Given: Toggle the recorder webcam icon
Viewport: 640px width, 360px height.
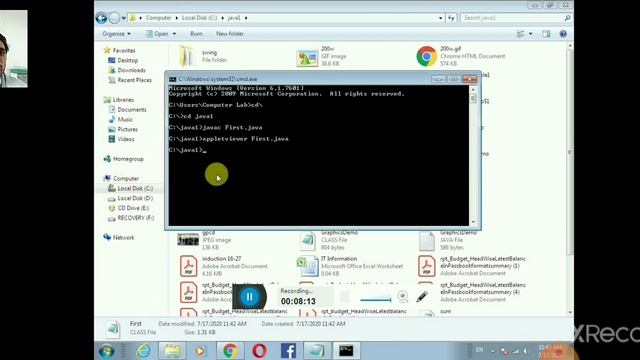Looking at the screenshot, I should coord(402,297).
